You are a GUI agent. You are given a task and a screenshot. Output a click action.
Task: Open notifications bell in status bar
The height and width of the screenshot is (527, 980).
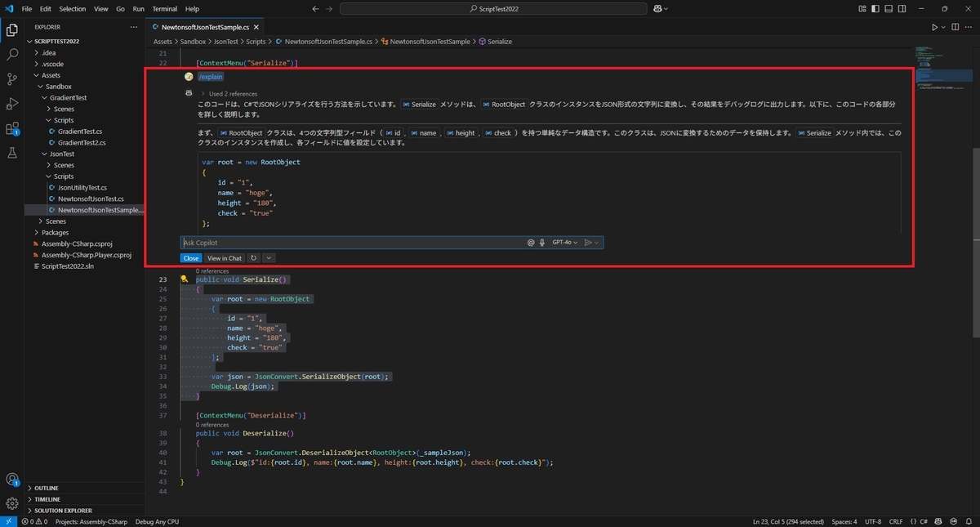969,521
